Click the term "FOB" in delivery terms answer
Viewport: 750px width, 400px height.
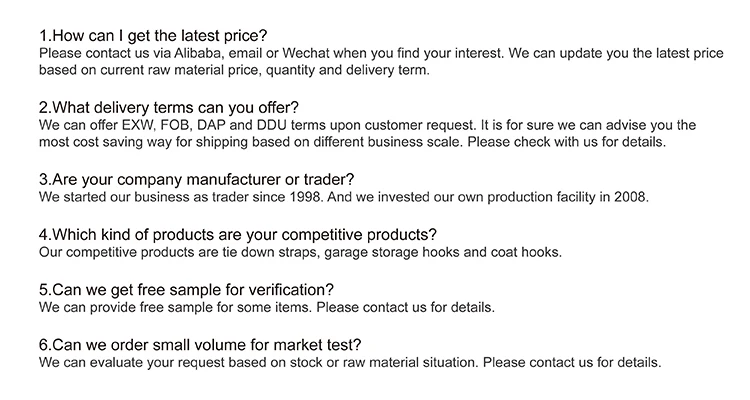point(168,125)
